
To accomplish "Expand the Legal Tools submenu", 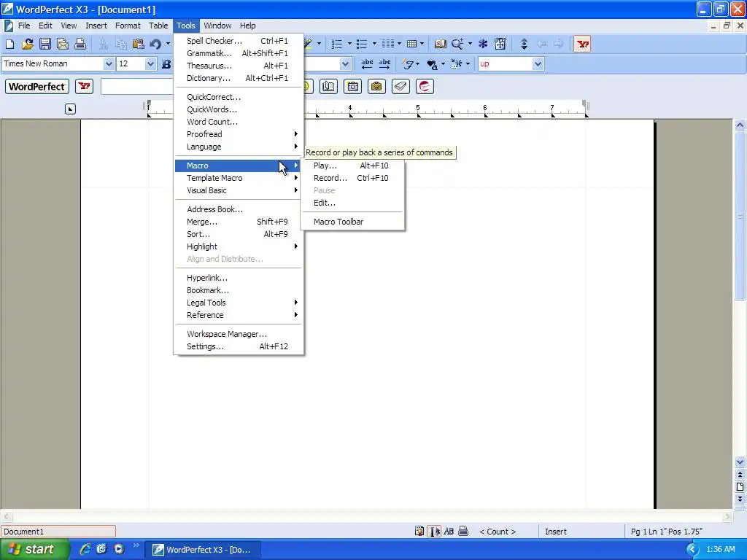I will point(239,303).
